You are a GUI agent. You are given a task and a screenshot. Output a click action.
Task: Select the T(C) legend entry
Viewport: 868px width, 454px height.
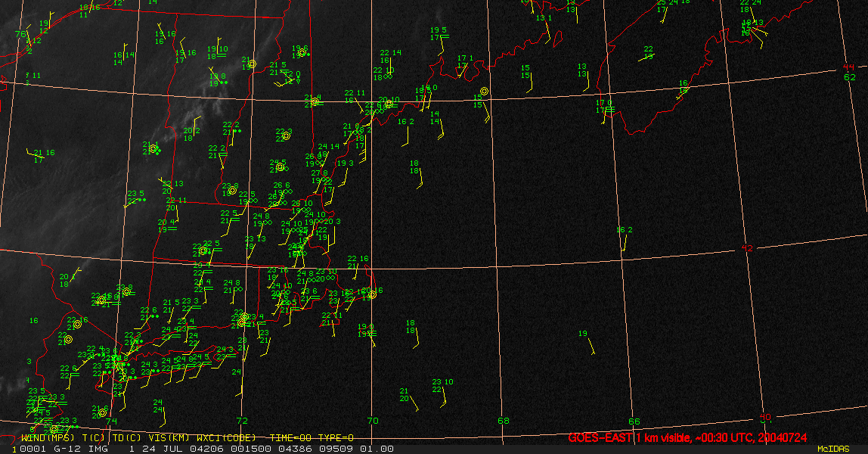pos(93,437)
